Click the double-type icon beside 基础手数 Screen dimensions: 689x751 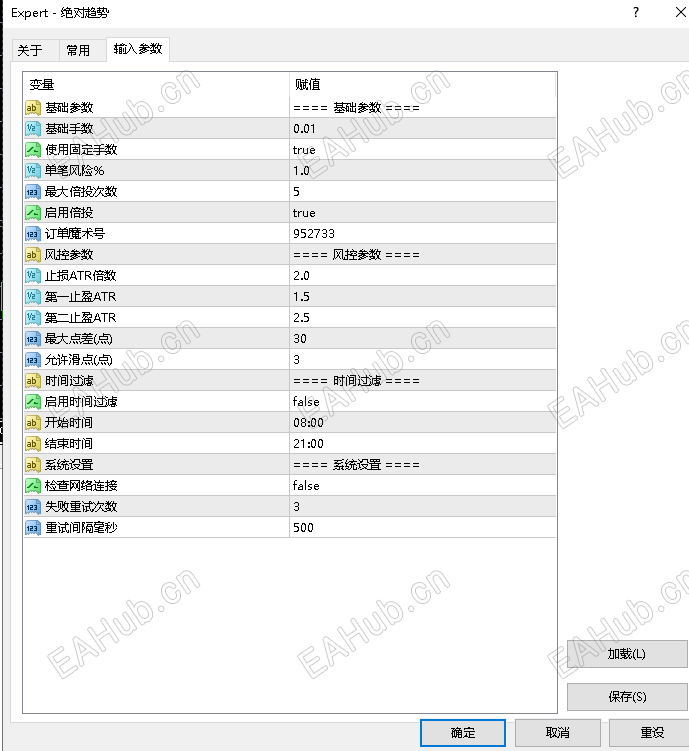[33, 129]
